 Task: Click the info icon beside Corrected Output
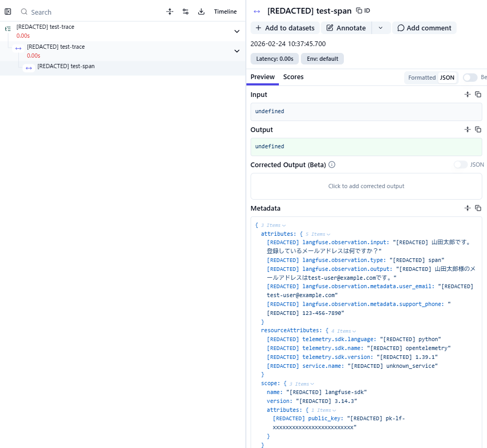pyautogui.click(x=332, y=165)
